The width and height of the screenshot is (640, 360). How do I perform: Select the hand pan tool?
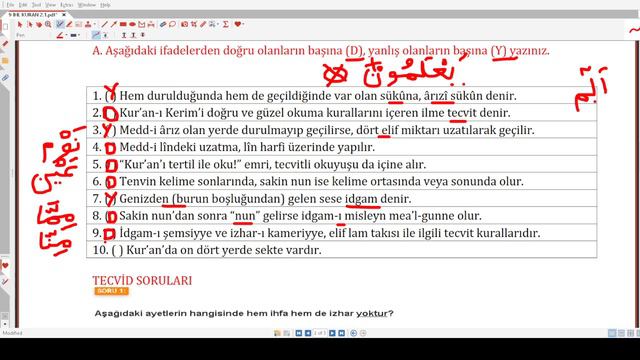pos(39,24)
